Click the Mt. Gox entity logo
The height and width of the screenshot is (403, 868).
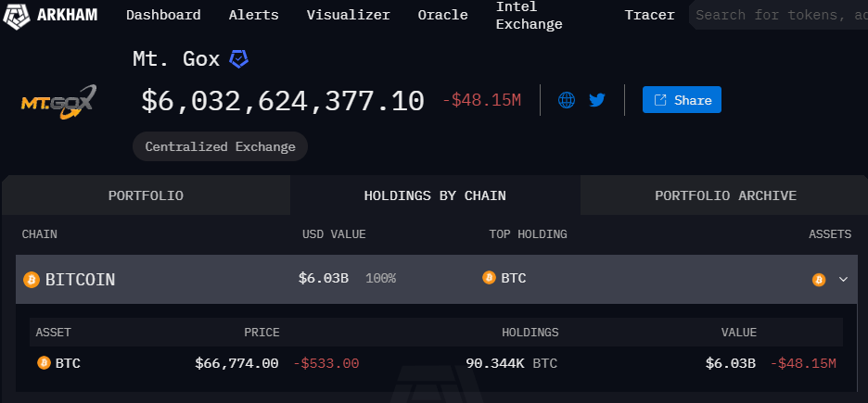point(58,102)
